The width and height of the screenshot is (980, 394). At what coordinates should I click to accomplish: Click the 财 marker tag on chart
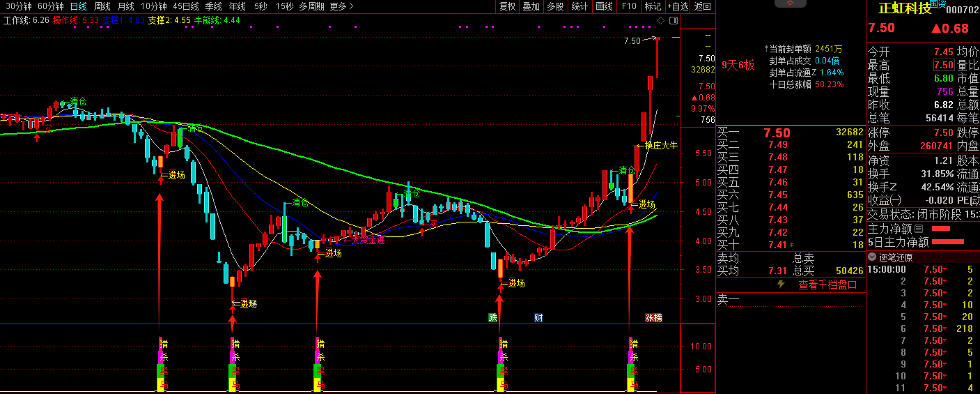coord(538,318)
